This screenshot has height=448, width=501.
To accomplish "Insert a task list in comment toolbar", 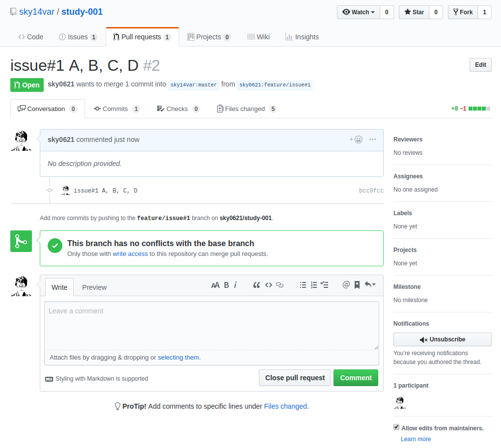I will click(324, 285).
